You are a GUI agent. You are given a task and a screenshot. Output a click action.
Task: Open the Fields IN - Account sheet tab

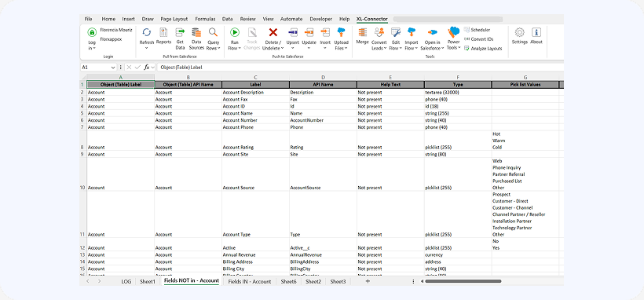[249, 281]
